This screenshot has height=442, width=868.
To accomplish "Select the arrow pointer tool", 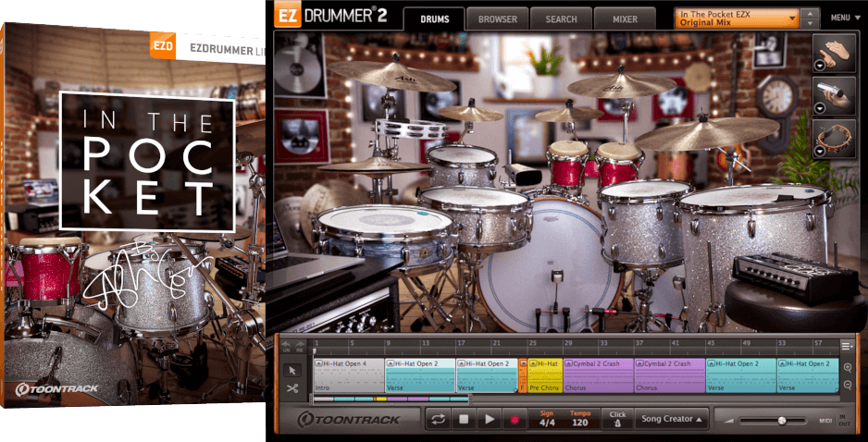I will pos(292,371).
